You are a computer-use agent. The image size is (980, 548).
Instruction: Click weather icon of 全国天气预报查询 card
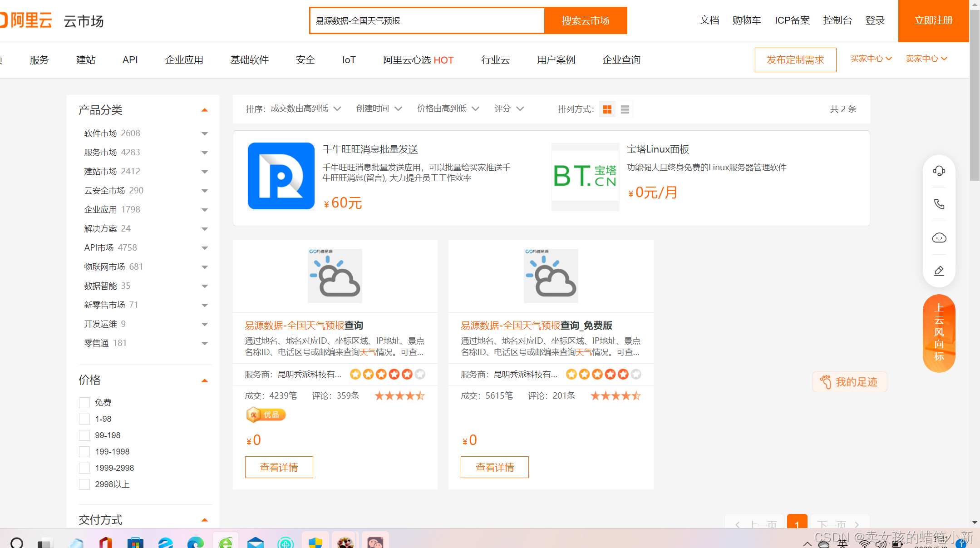[x=335, y=276]
